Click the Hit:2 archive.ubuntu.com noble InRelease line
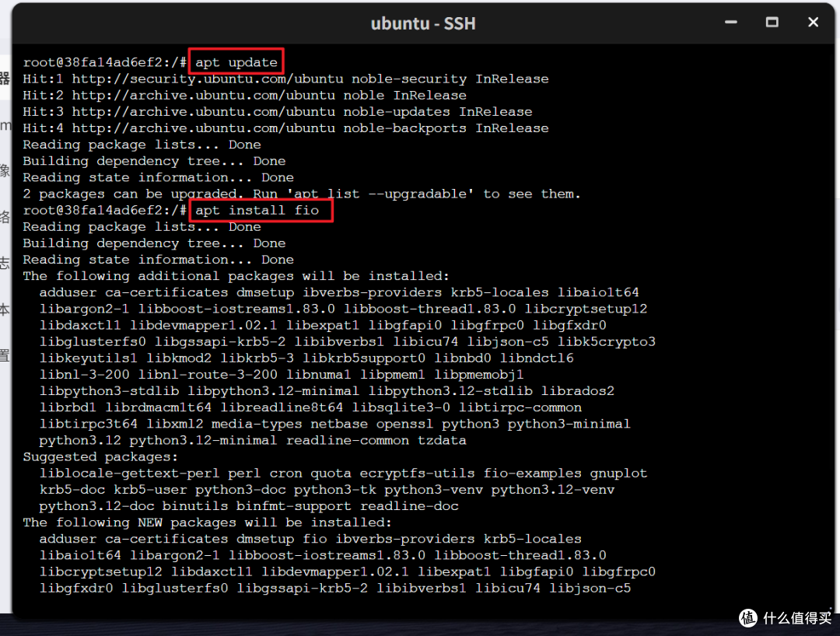The image size is (840, 636). click(245, 96)
